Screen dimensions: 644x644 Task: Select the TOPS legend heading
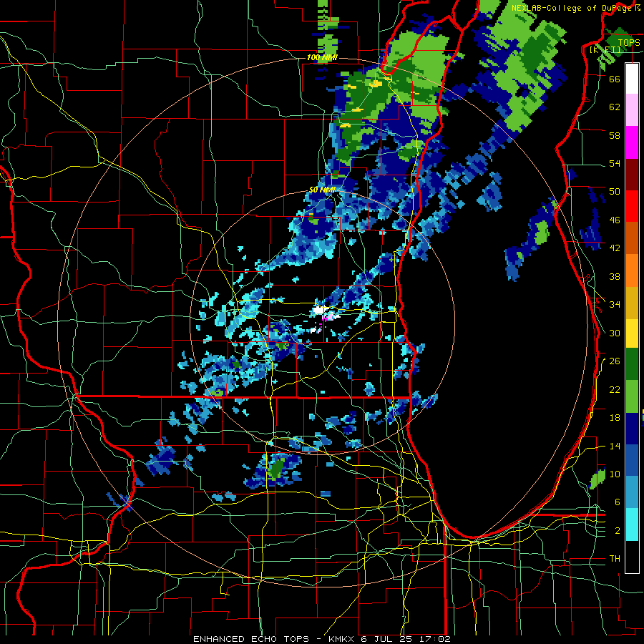(629, 43)
